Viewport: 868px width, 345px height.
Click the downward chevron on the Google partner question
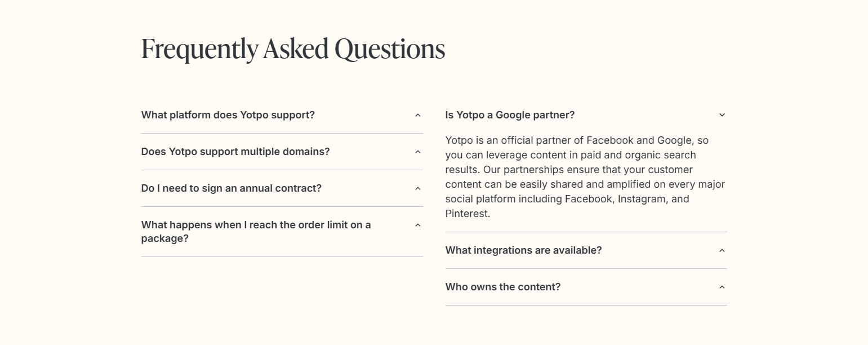click(722, 114)
